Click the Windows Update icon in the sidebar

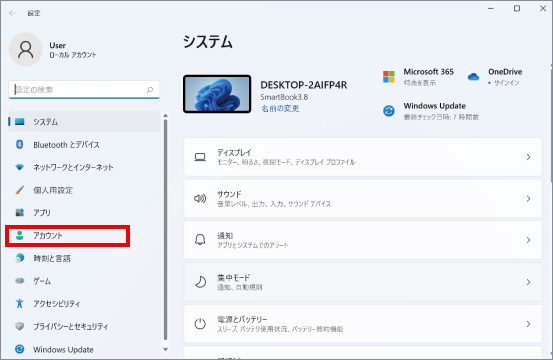(x=20, y=349)
